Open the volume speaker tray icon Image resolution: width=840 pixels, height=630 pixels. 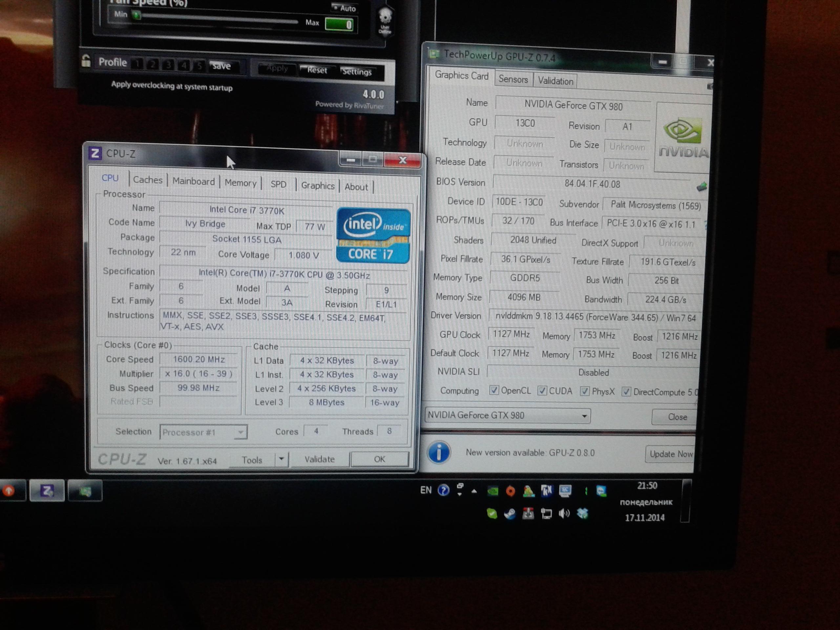pos(564,514)
